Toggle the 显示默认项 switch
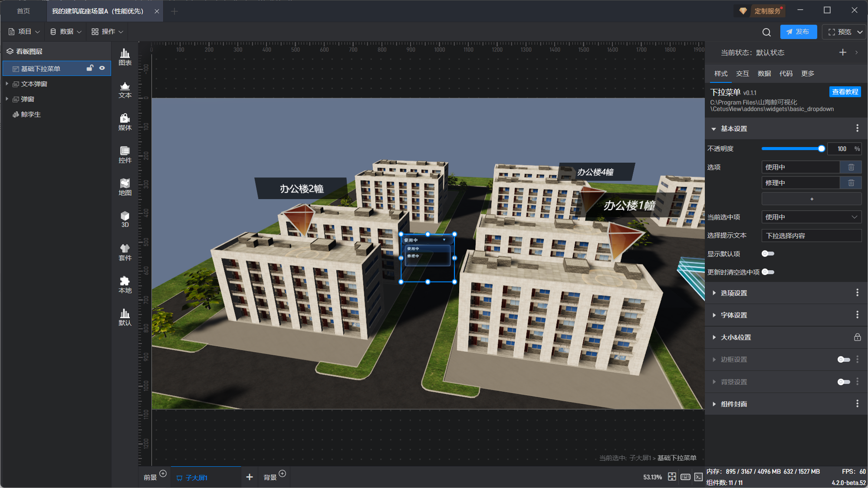Image resolution: width=868 pixels, height=488 pixels. (768, 254)
